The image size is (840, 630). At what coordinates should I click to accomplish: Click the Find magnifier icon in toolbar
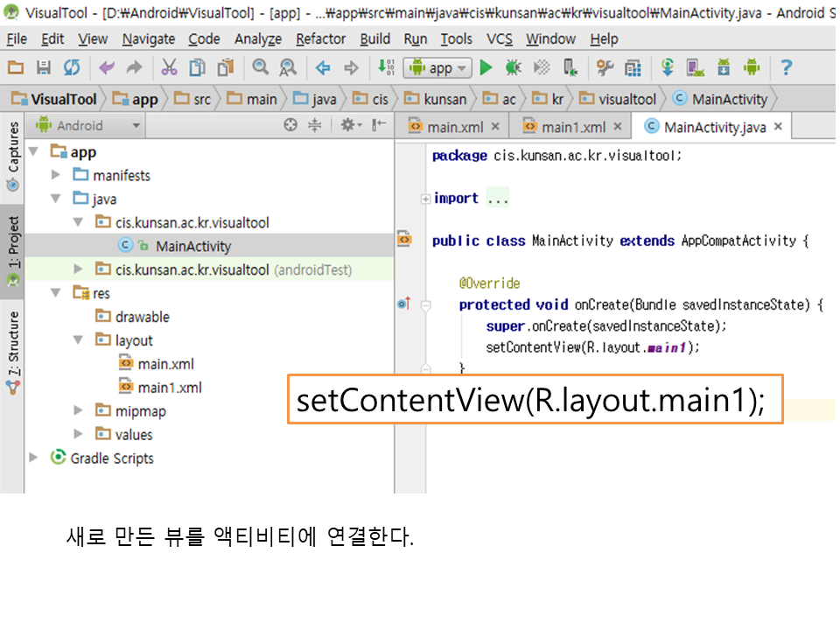pos(260,67)
